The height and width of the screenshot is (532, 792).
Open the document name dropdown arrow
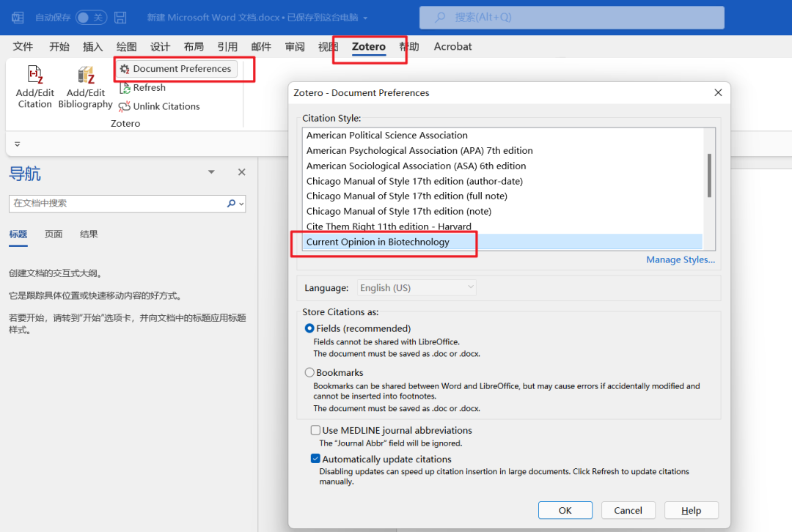point(365,18)
